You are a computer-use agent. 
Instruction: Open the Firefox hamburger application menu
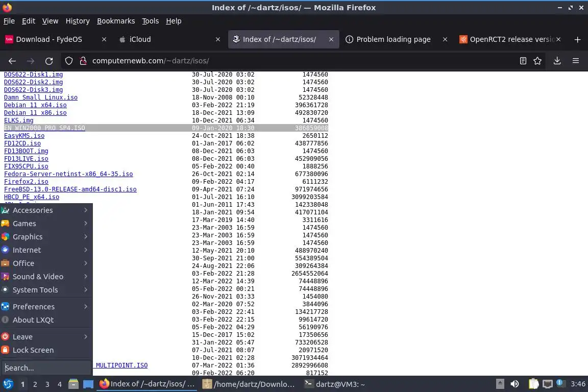(576, 61)
